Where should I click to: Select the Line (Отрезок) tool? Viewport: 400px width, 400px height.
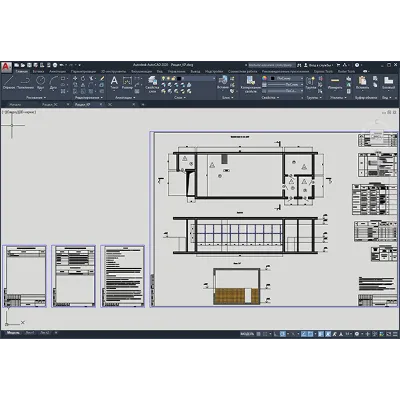[x=9, y=82]
